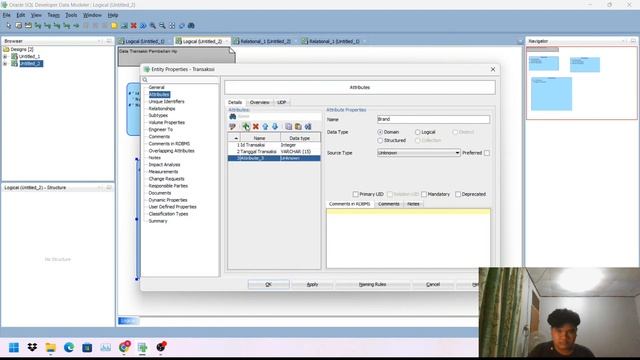Open File Explorer from the taskbar
The width and height of the screenshot is (640, 360).
(51, 347)
